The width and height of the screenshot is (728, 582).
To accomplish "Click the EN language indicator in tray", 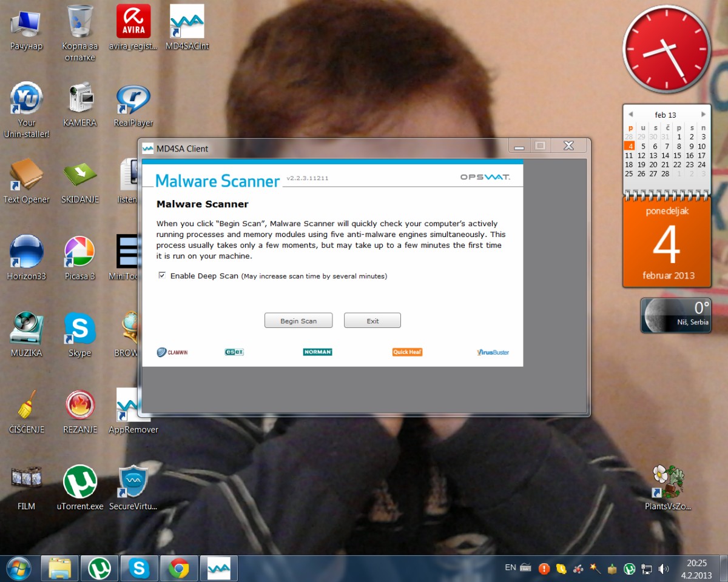I will (510, 568).
